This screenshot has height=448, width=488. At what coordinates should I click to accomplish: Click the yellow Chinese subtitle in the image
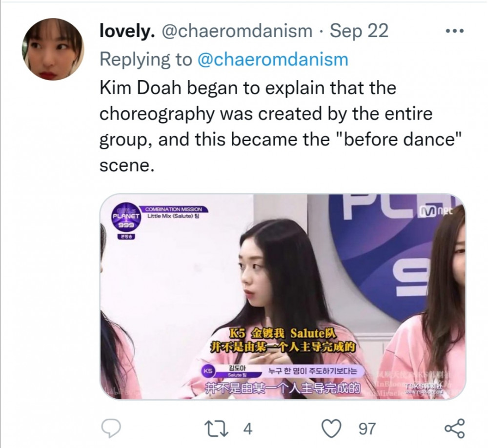pos(283,340)
